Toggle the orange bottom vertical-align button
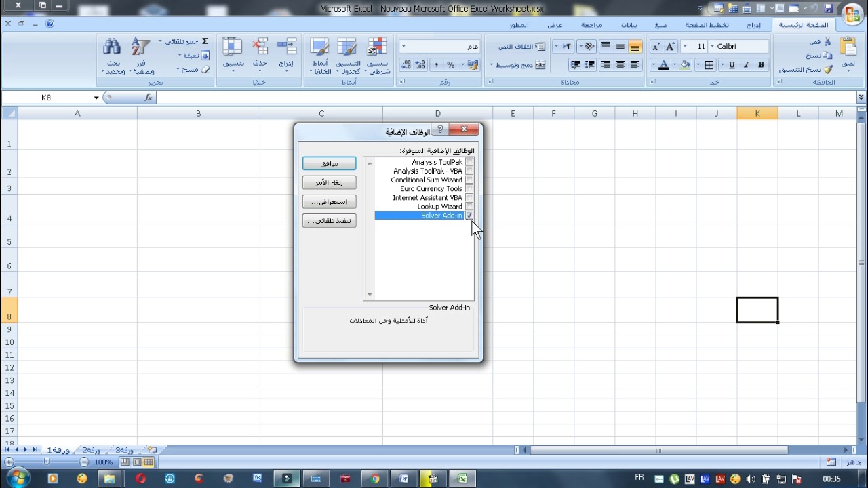The height and width of the screenshot is (488, 868). [635, 47]
